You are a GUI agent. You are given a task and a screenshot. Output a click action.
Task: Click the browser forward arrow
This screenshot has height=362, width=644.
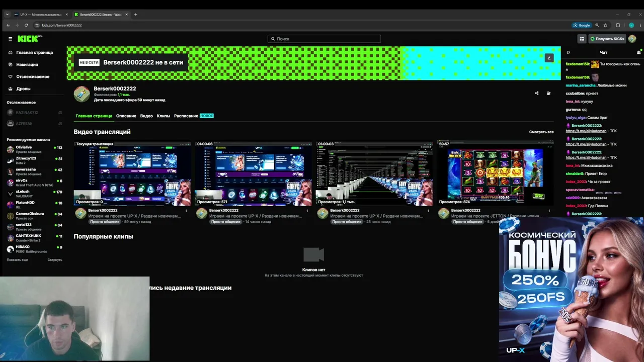click(17, 25)
